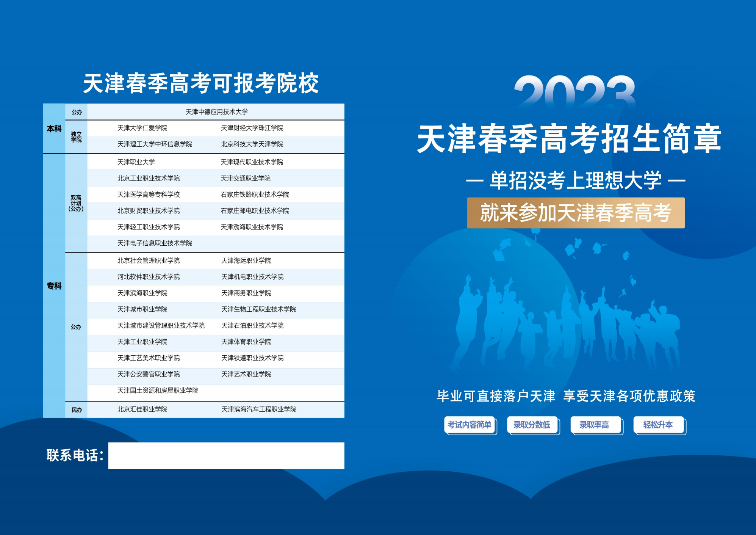756x535 pixels.
Task: Select 天津国土资源和房屋职业学院
Action: (158, 391)
